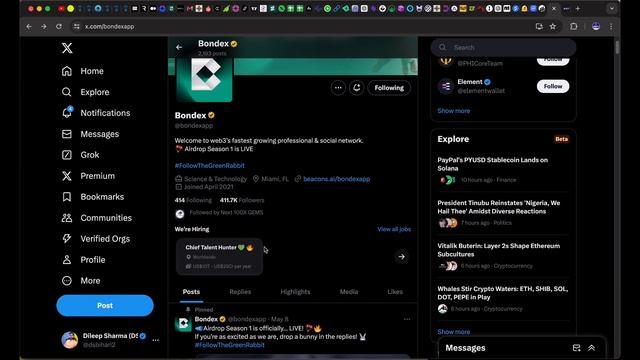The height and width of the screenshot is (360, 640).
Task: Open the Chief Talent Hunter job card
Action: [x=220, y=257]
